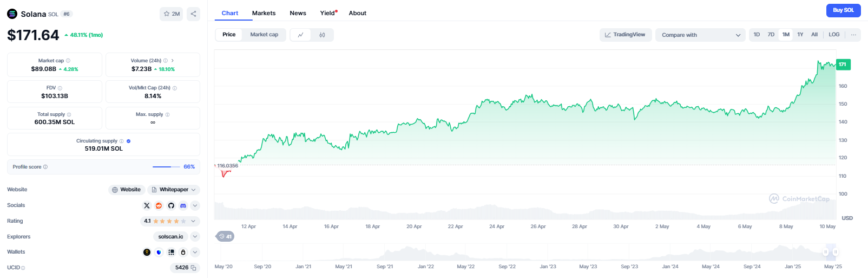868x278 pixels.
Task: Click the left handle of range selector
Action: click(826, 252)
